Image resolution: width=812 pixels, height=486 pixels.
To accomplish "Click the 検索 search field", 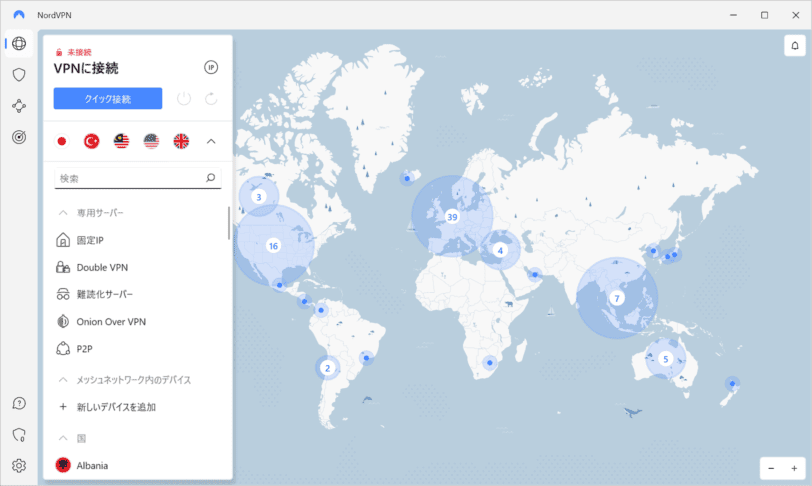I will 138,178.
